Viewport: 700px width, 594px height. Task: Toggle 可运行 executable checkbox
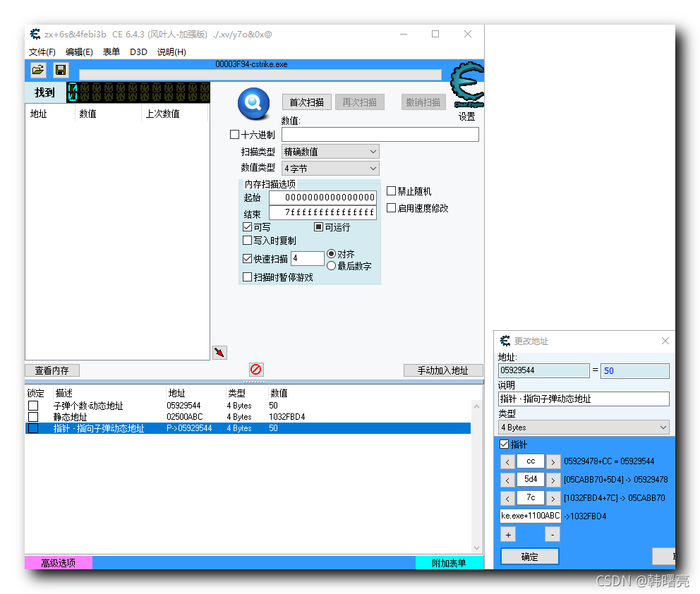[319, 226]
